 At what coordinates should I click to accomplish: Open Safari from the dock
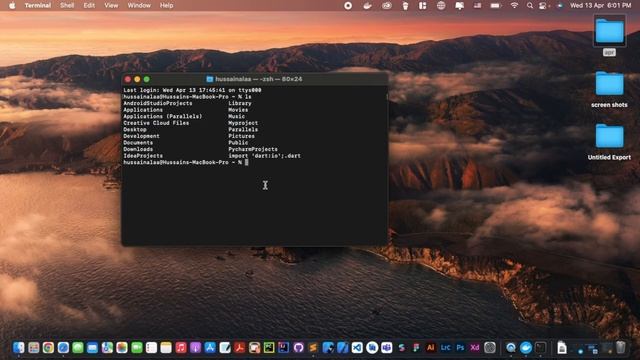[x=63, y=348]
